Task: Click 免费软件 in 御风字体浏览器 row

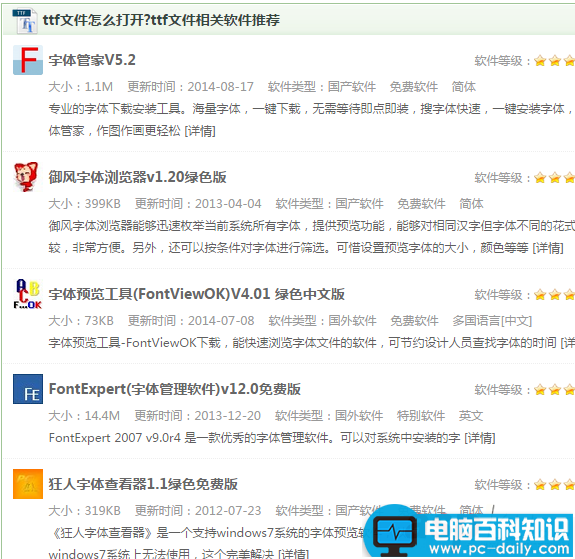Action: [422, 204]
